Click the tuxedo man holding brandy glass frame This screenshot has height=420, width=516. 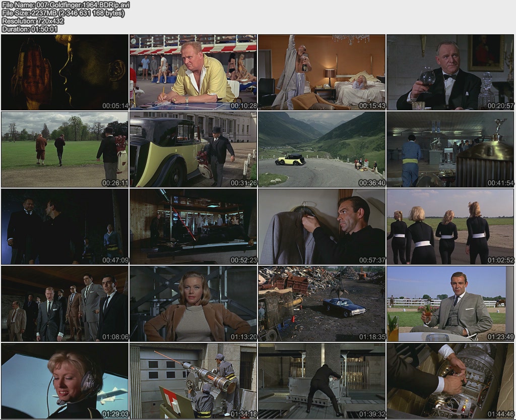click(x=450, y=72)
